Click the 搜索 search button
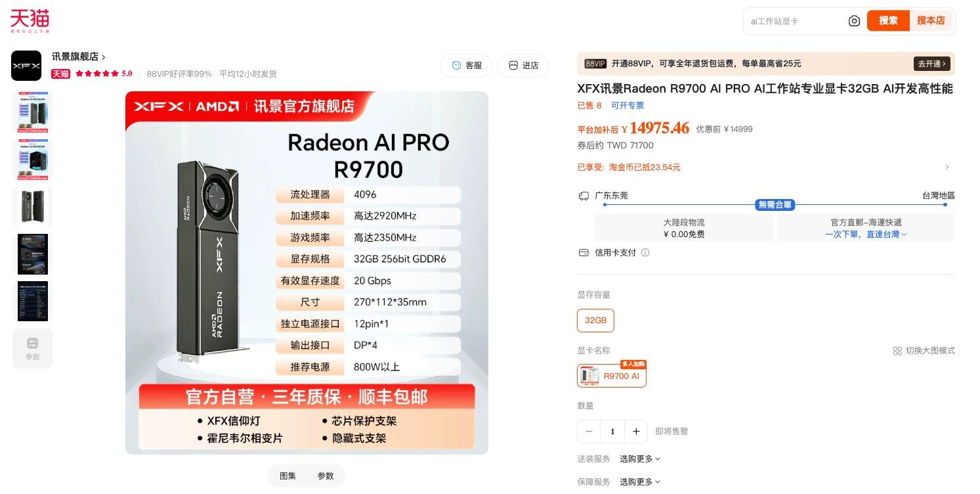This screenshot has height=494, width=980. point(888,21)
